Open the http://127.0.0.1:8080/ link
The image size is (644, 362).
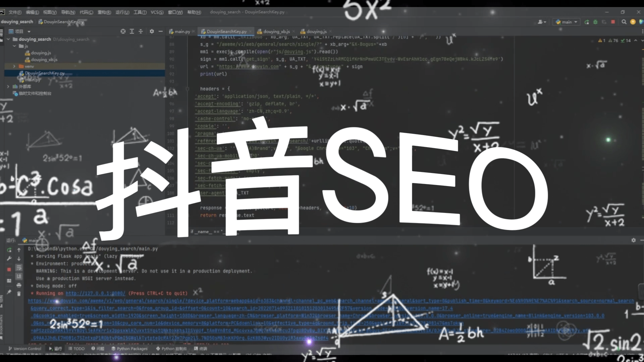(x=96, y=293)
